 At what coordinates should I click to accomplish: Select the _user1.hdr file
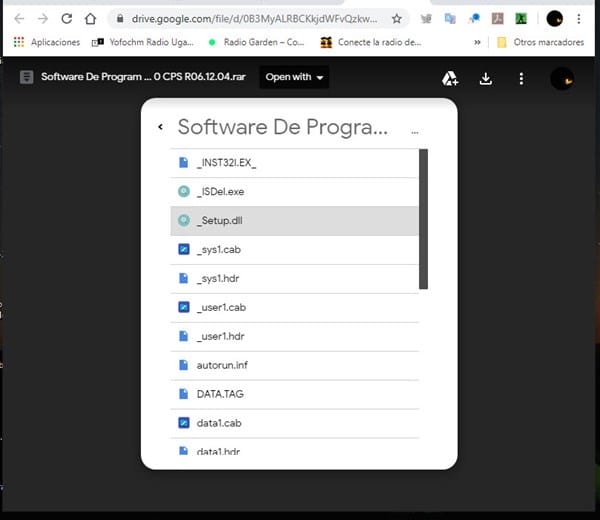294,336
